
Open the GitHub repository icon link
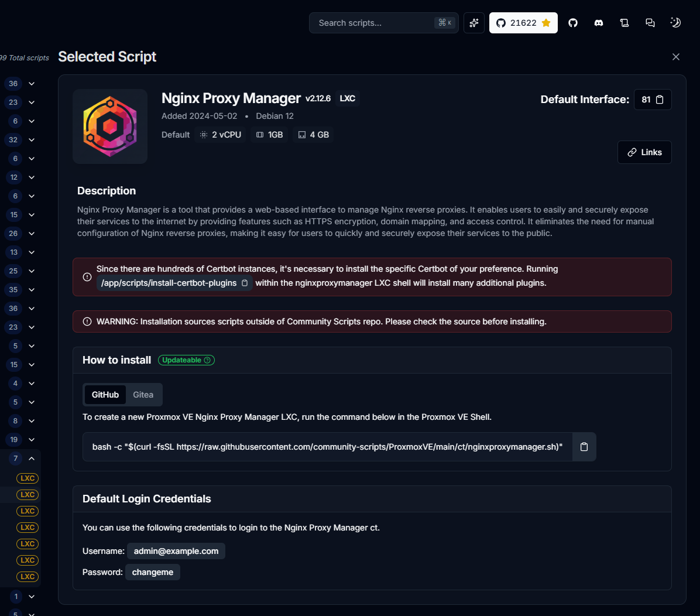[x=573, y=23]
